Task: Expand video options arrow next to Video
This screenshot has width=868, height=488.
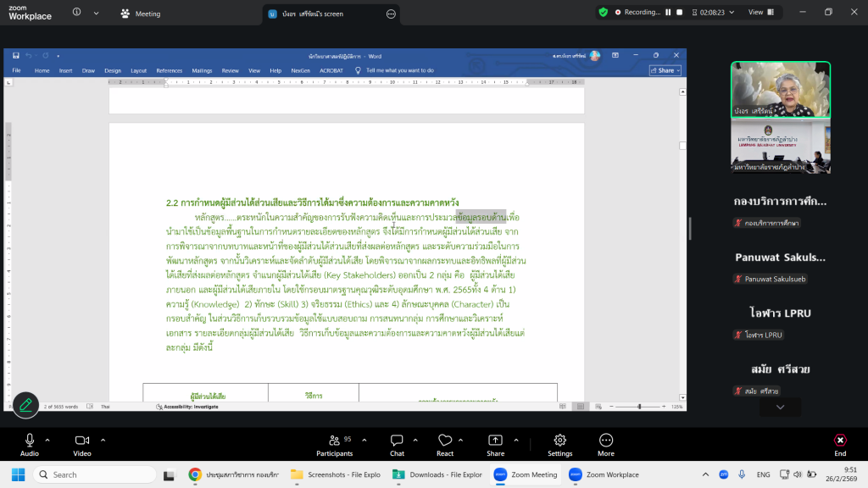Action: [x=103, y=440]
